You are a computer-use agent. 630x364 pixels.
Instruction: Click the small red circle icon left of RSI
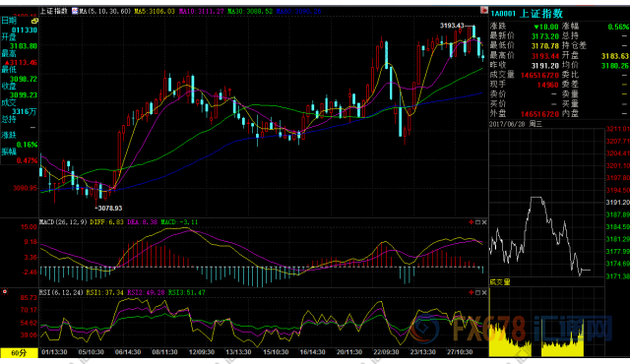5,292
